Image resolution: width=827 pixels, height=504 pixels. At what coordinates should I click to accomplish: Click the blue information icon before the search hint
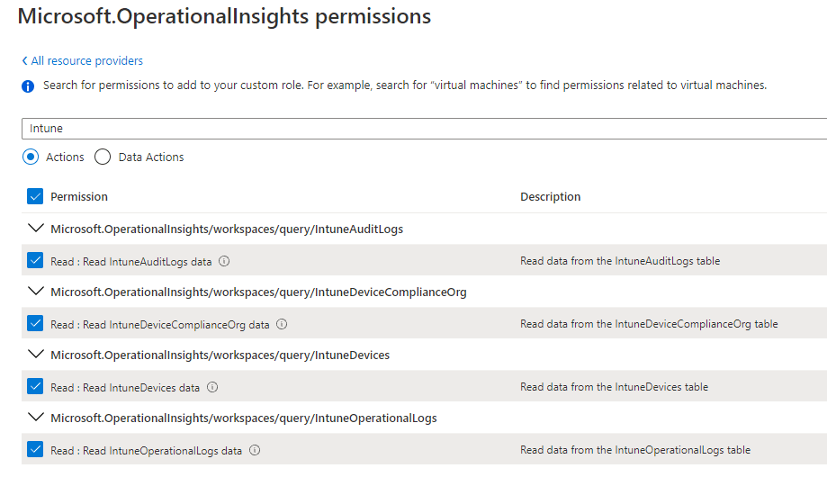click(x=28, y=86)
